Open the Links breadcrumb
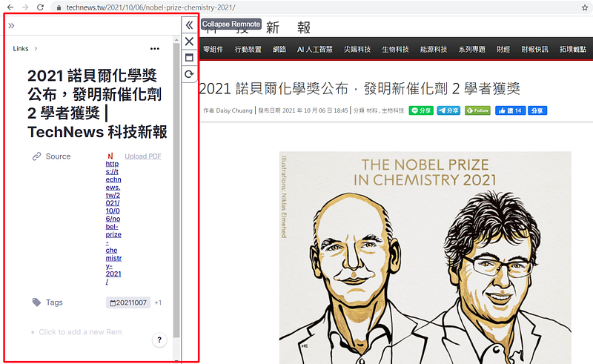This screenshot has width=593, height=364. tap(21, 48)
